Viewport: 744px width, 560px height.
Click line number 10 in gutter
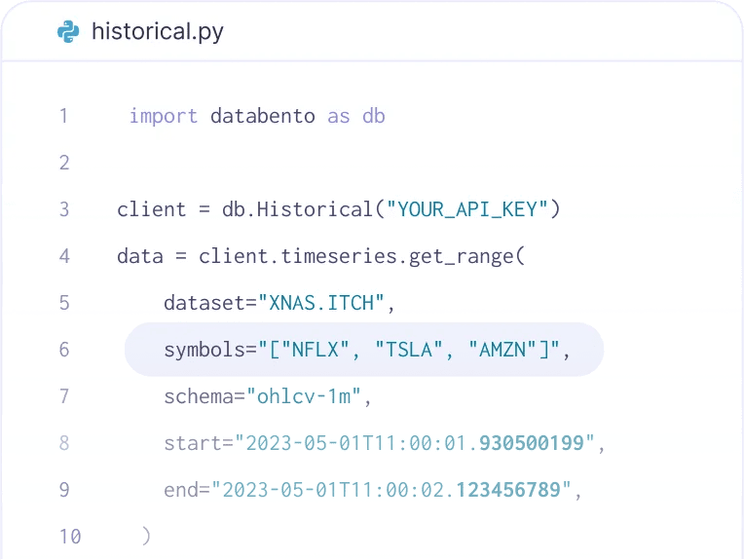pyautogui.click(x=70, y=537)
